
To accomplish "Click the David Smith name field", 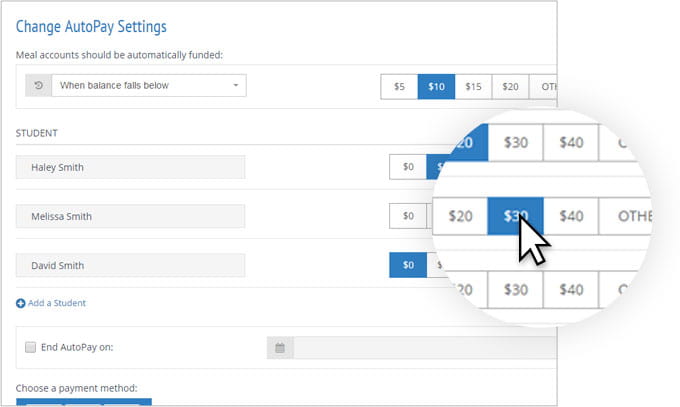I will click(x=131, y=266).
